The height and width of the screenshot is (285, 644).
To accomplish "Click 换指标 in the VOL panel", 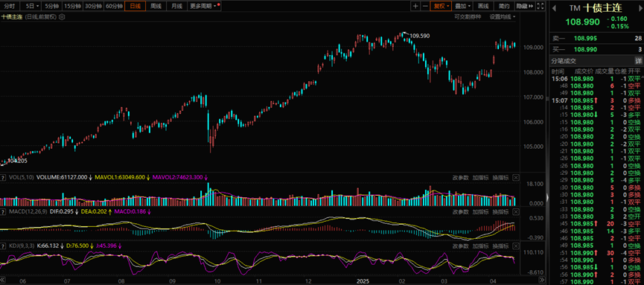I will [x=500, y=177].
